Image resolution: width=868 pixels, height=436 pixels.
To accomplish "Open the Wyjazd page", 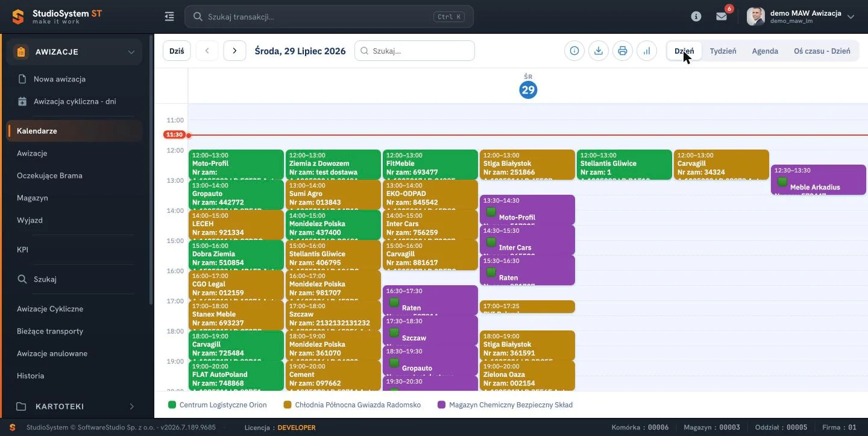I will (30, 220).
